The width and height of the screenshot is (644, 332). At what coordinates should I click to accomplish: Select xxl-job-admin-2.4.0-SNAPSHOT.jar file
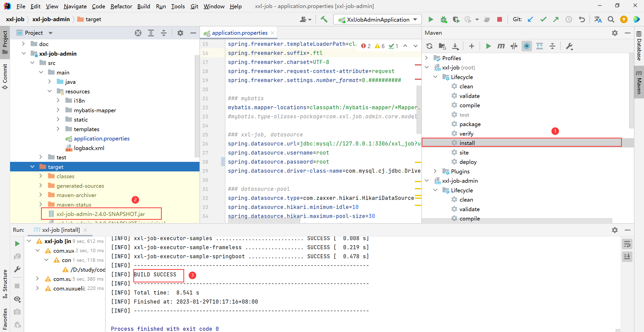pos(101,214)
